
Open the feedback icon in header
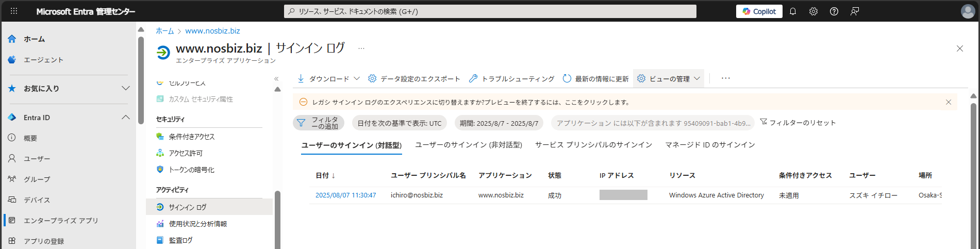[x=855, y=11]
